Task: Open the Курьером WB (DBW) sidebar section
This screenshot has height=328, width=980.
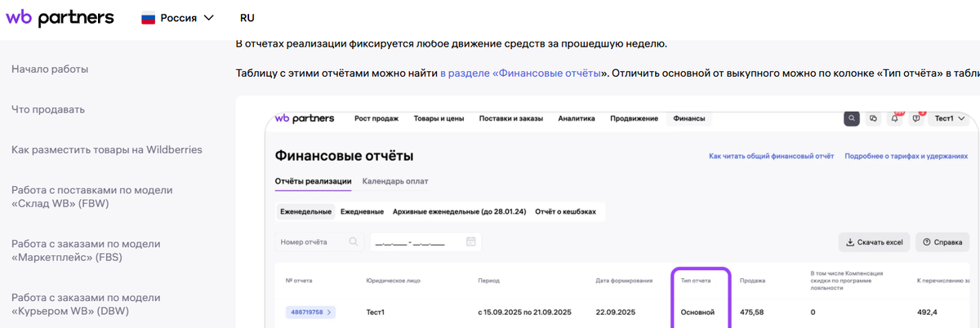Action: (86, 304)
